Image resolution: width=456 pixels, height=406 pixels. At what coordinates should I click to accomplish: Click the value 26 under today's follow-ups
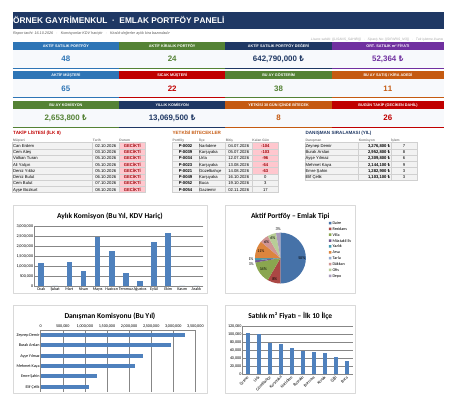[387, 117]
